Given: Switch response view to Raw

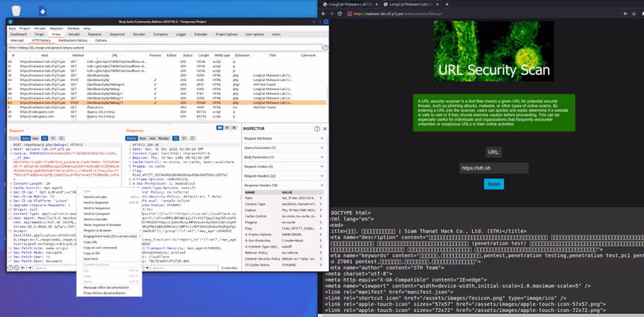Looking at the screenshot, I should pos(143,138).
